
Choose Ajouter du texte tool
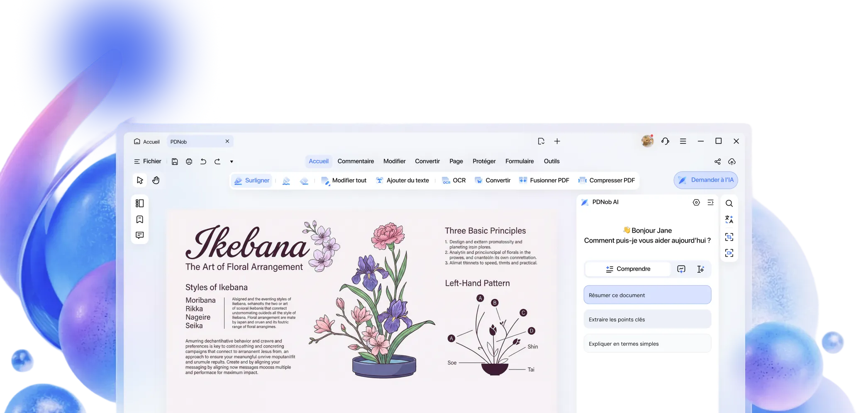click(x=402, y=180)
